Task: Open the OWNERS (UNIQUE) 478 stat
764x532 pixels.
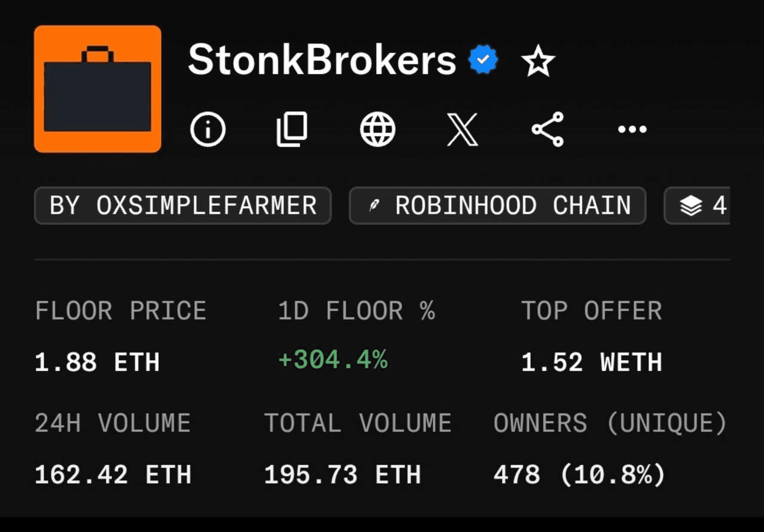Action: (x=610, y=449)
